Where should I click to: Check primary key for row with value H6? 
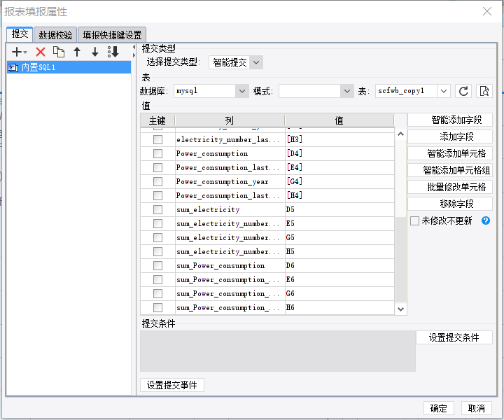[x=157, y=307]
